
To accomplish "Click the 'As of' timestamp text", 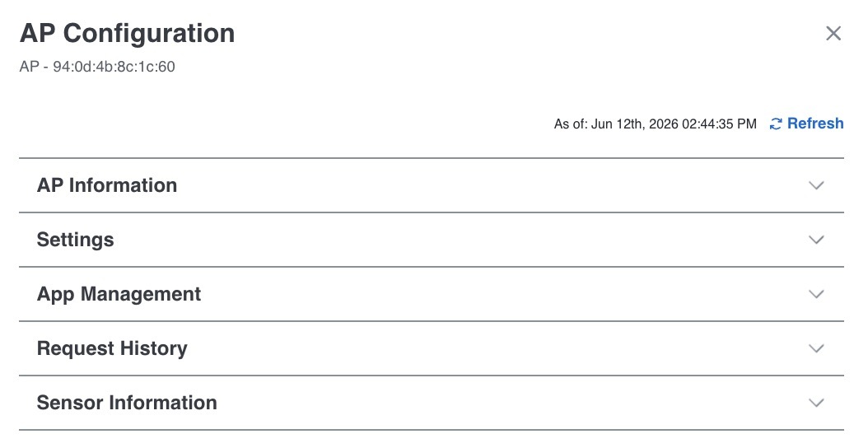I will [656, 124].
